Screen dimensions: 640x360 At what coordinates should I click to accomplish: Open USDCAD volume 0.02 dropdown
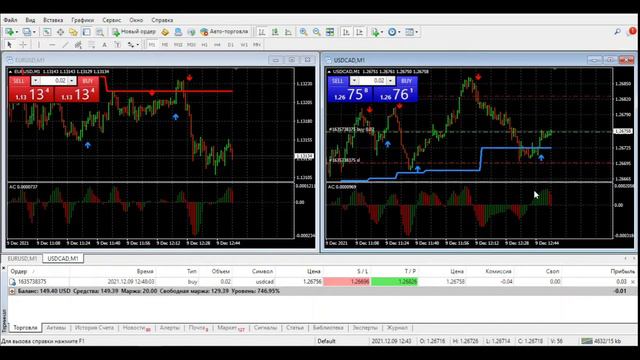coord(391,81)
